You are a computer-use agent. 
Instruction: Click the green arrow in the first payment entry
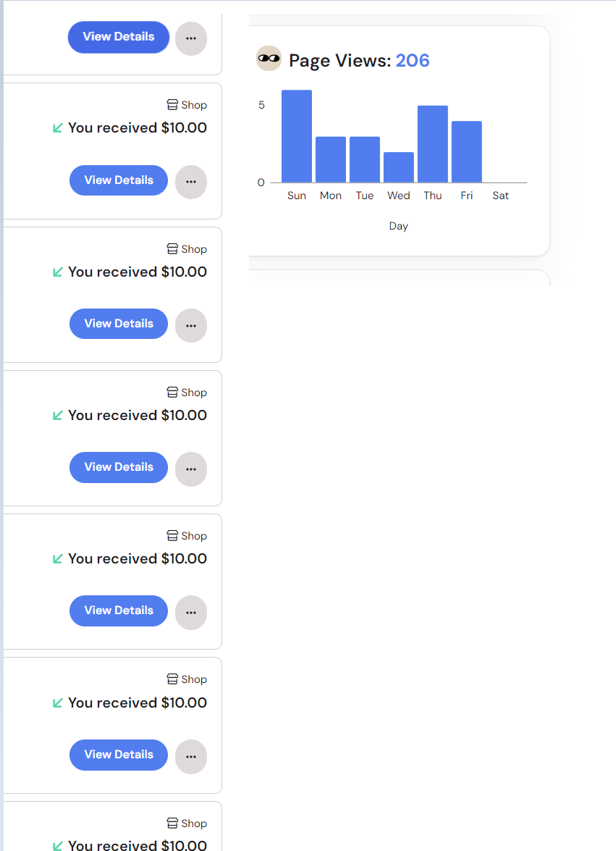pyautogui.click(x=57, y=128)
